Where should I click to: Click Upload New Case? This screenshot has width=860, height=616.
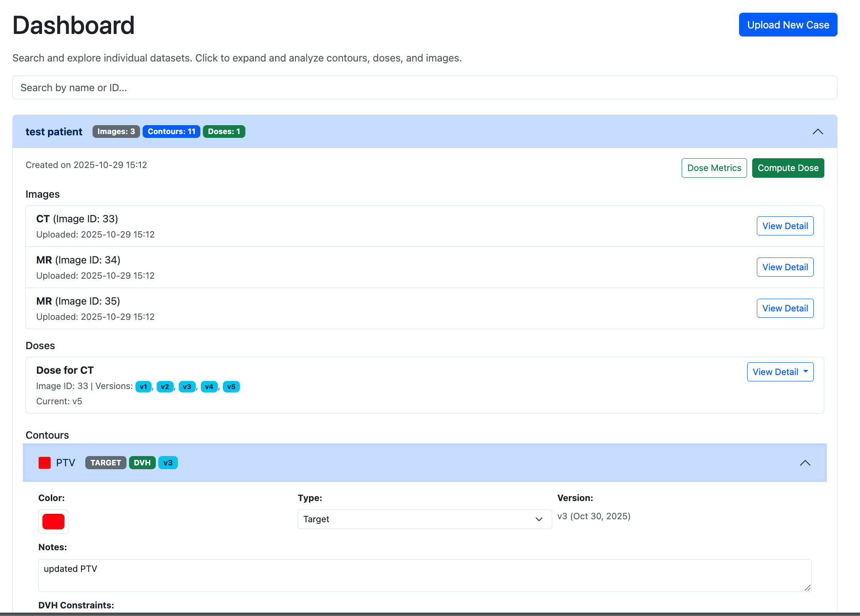click(788, 24)
